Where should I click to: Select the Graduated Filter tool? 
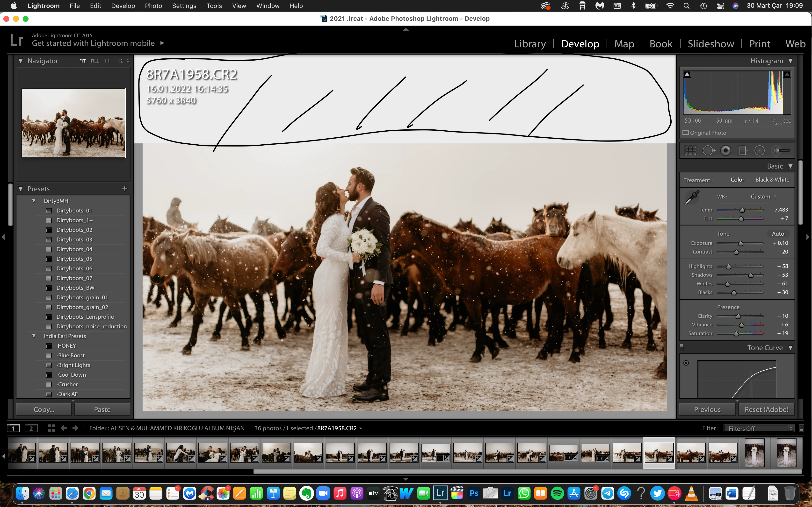tap(743, 151)
